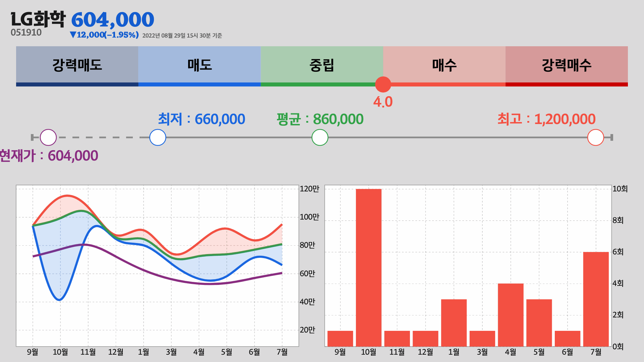Click the 8회 axis label on bar chart

point(618,220)
